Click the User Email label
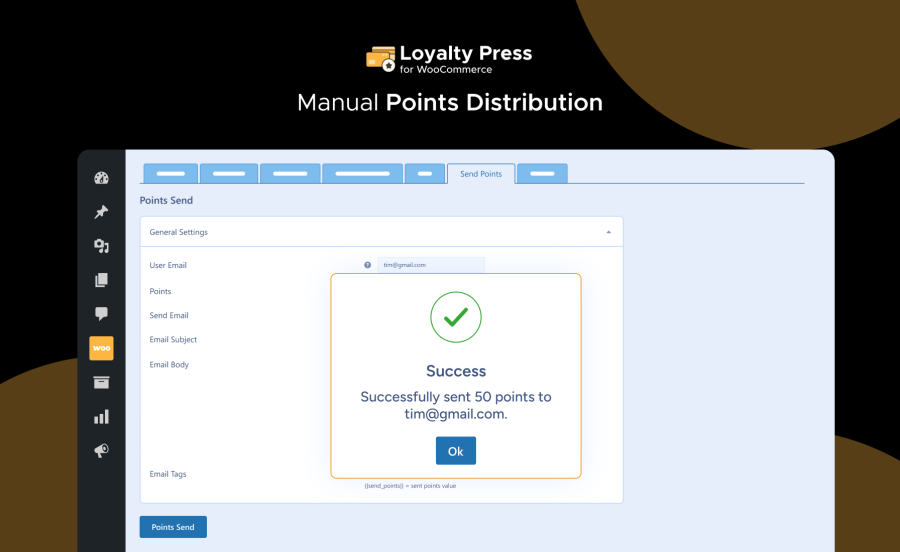This screenshot has height=552, width=900. click(x=168, y=265)
